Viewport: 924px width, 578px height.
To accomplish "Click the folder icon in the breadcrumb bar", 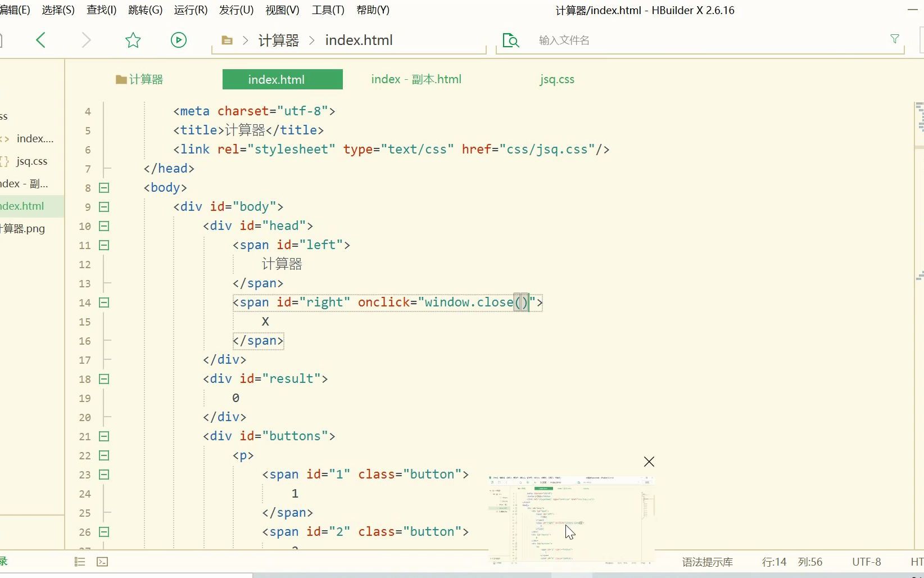I will pos(227,40).
